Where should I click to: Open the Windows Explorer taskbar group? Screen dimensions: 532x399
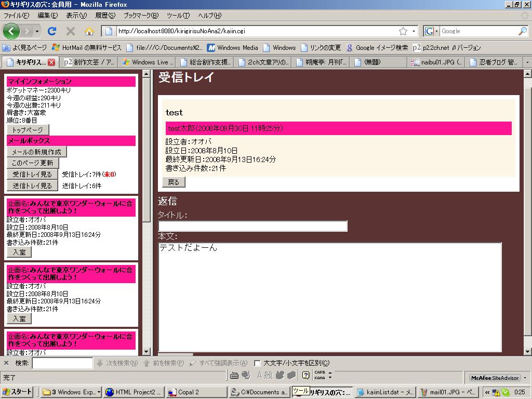[71, 392]
